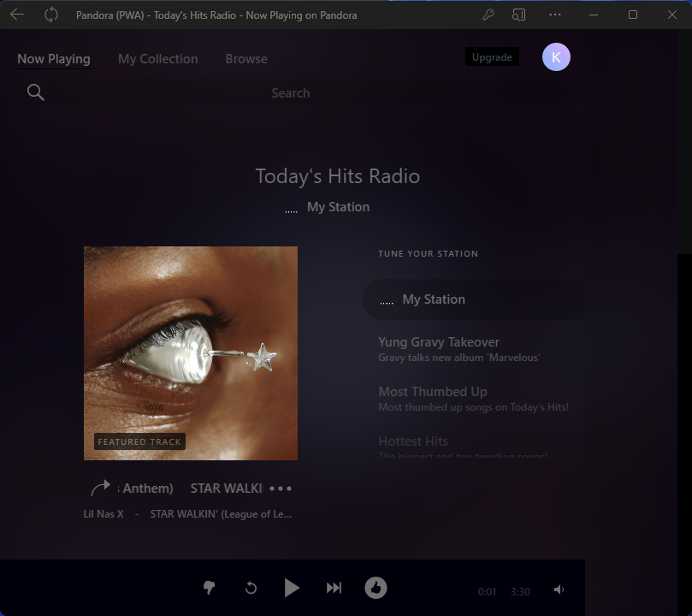Image resolution: width=692 pixels, height=616 pixels.
Task: Open the Browse tab
Action: (x=246, y=59)
